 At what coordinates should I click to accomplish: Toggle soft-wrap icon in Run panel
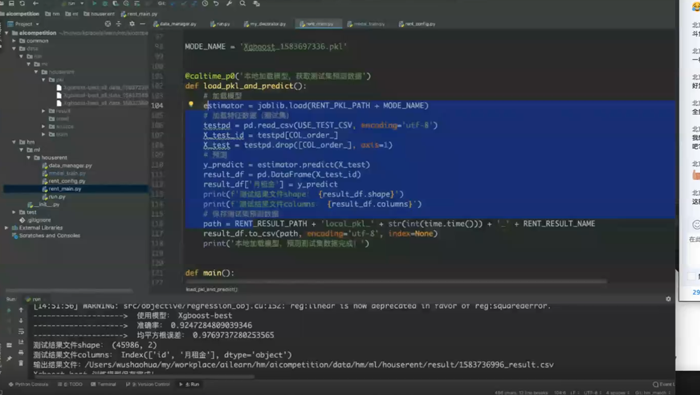[x=21, y=331]
